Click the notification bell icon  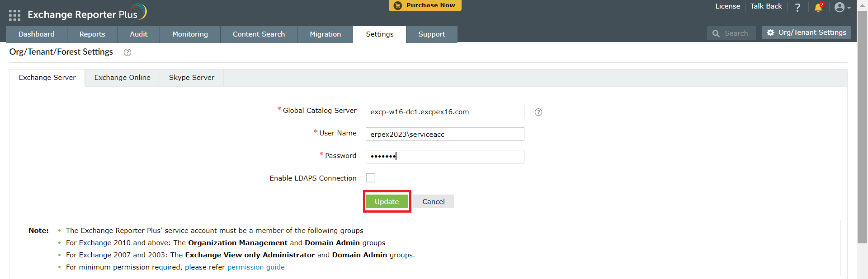pyautogui.click(x=818, y=8)
